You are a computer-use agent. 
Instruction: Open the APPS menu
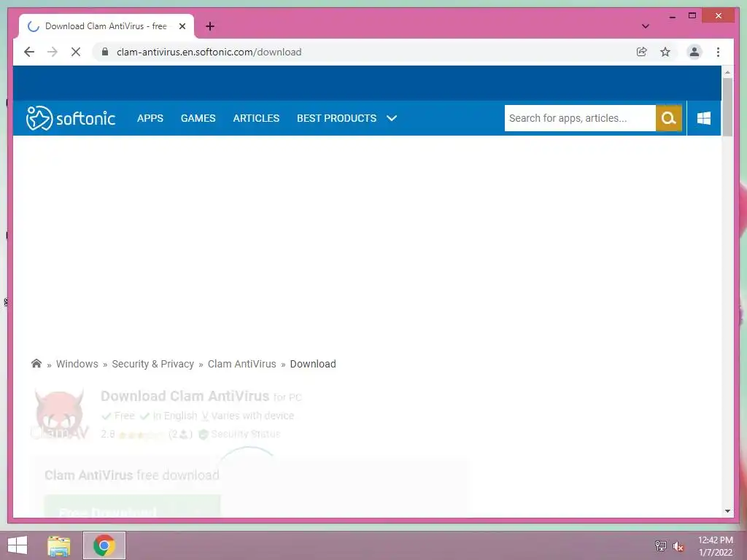[x=150, y=118]
